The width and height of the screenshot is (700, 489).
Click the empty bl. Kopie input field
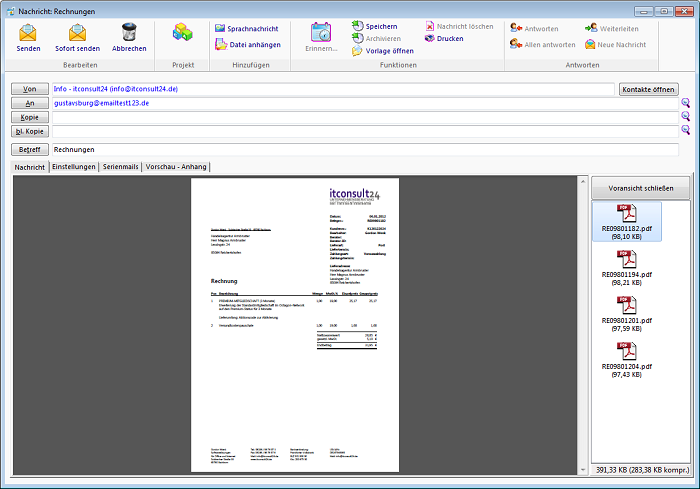365,131
